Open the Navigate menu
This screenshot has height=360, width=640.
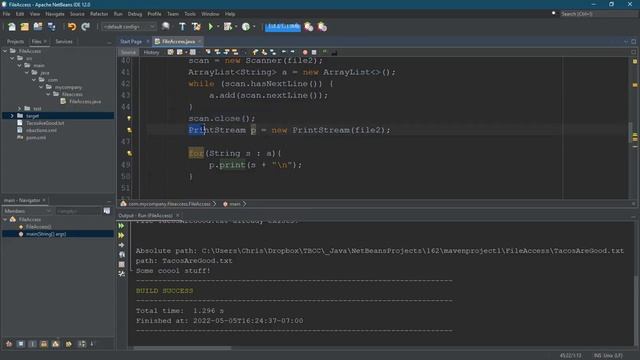pos(55,14)
